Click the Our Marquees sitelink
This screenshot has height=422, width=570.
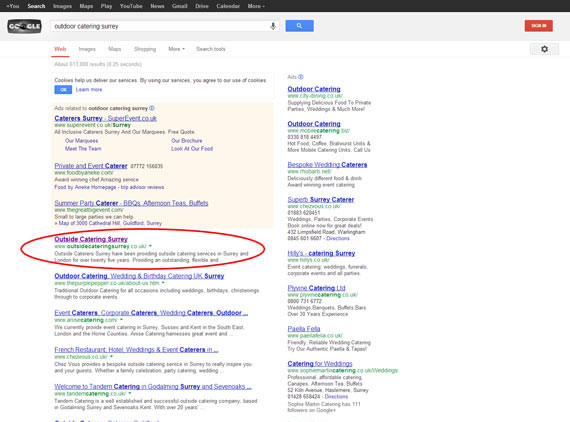81,141
